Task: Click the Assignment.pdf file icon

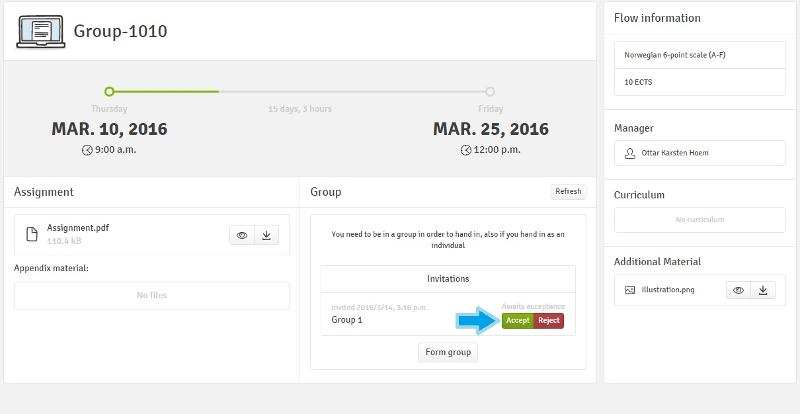Action: [31, 234]
